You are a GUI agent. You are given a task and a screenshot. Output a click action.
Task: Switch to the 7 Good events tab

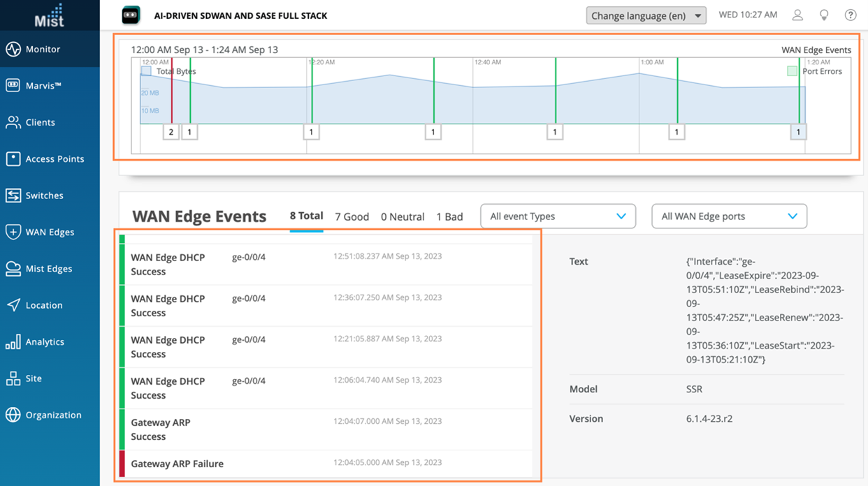352,216
